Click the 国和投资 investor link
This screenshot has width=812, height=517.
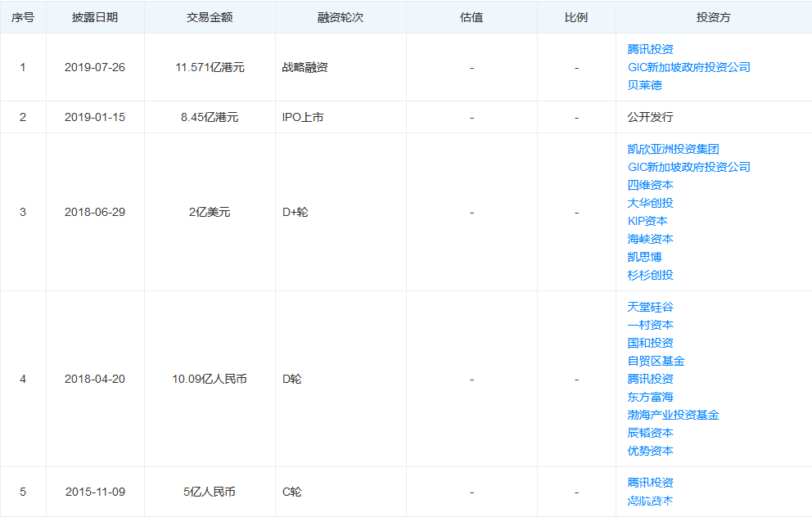650,343
